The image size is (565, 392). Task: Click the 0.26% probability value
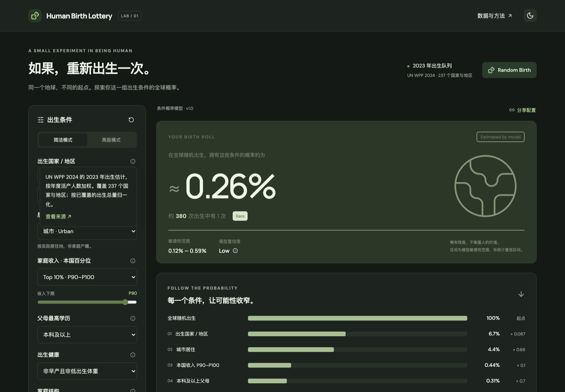[230, 186]
